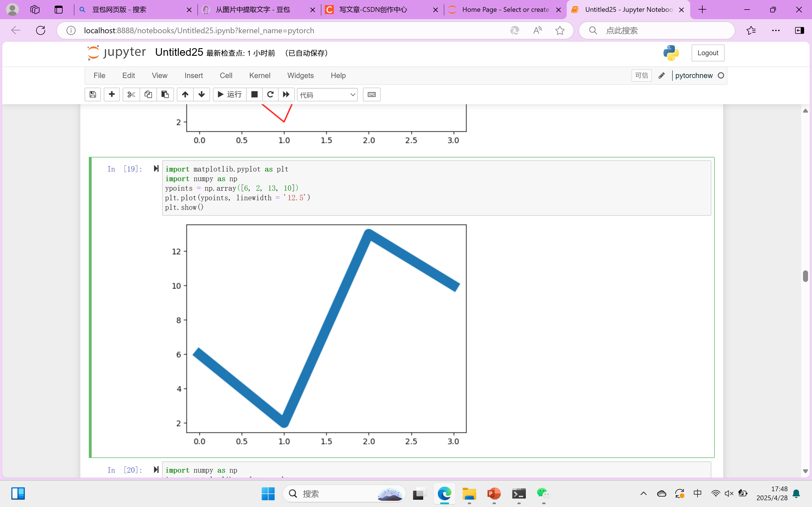Click the notebook vertical scrollbar thumb

pos(805,276)
